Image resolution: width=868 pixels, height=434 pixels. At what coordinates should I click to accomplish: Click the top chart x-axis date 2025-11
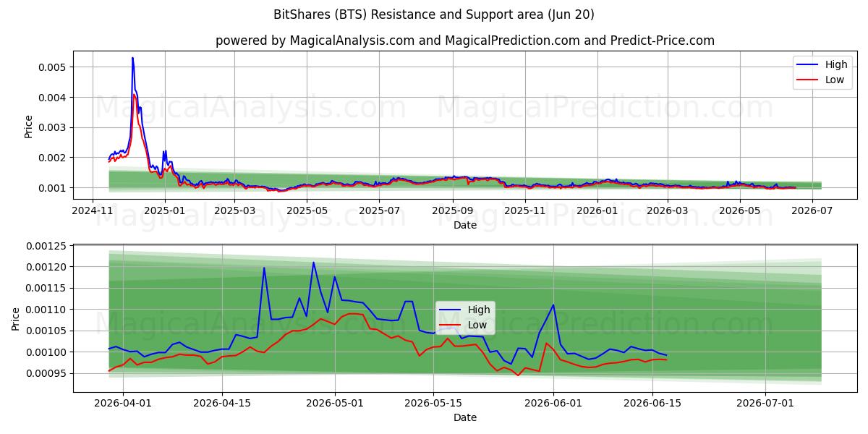(525, 210)
